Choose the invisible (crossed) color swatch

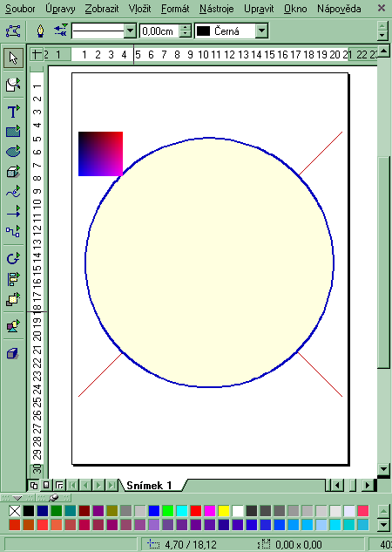(x=15, y=510)
